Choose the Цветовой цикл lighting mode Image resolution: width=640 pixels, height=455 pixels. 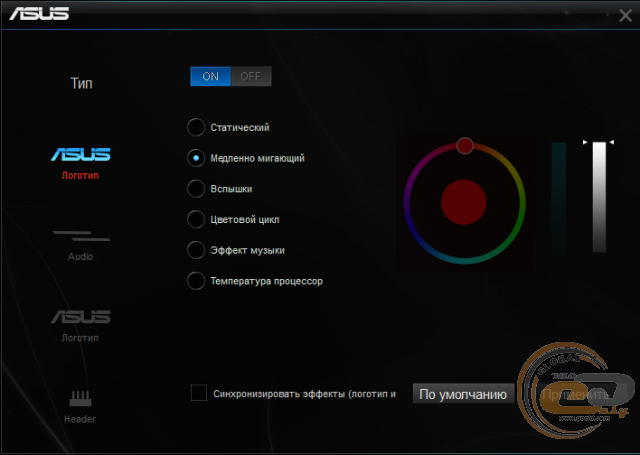click(196, 220)
